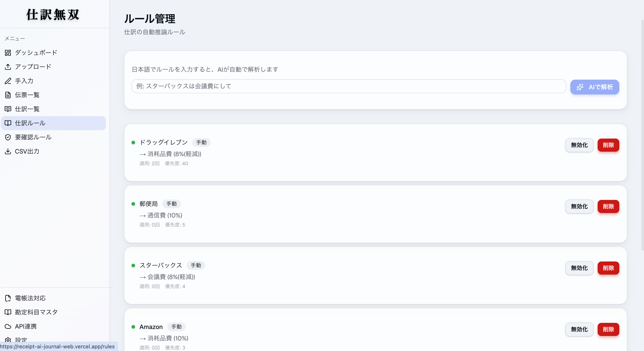This screenshot has height=351, width=644.
Task: Delete the Amazon rule
Action: (x=608, y=329)
